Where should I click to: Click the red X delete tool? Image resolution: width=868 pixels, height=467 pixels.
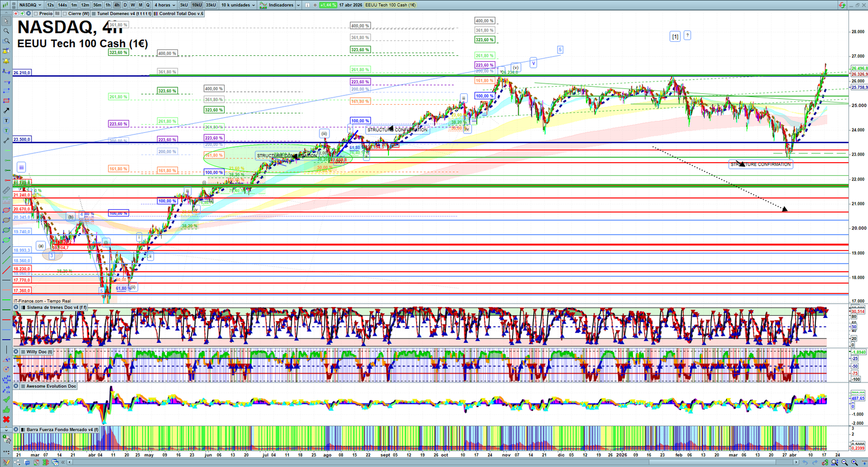click(6, 419)
